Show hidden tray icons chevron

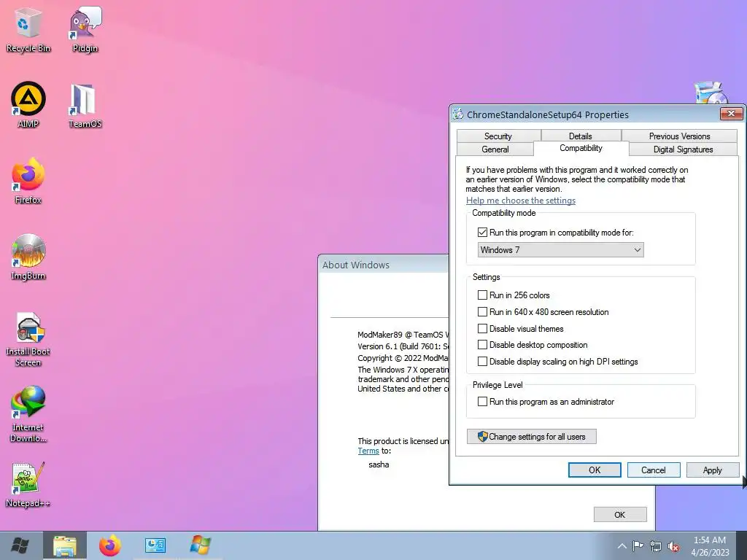point(622,546)
